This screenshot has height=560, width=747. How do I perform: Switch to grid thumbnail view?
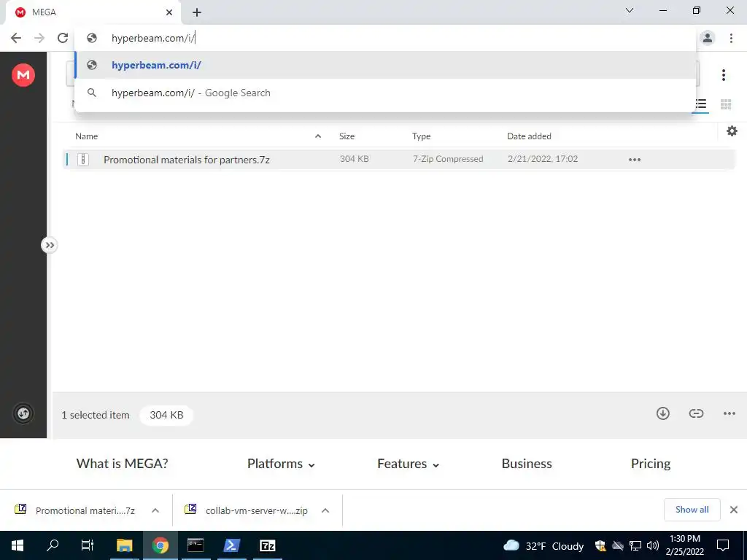click(x=726, y=104)
